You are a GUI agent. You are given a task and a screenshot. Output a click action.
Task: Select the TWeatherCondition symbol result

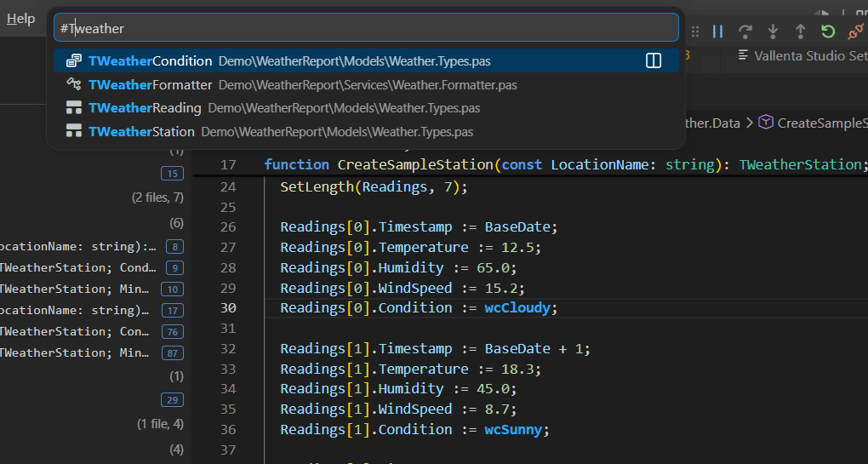tap(366, 61)
